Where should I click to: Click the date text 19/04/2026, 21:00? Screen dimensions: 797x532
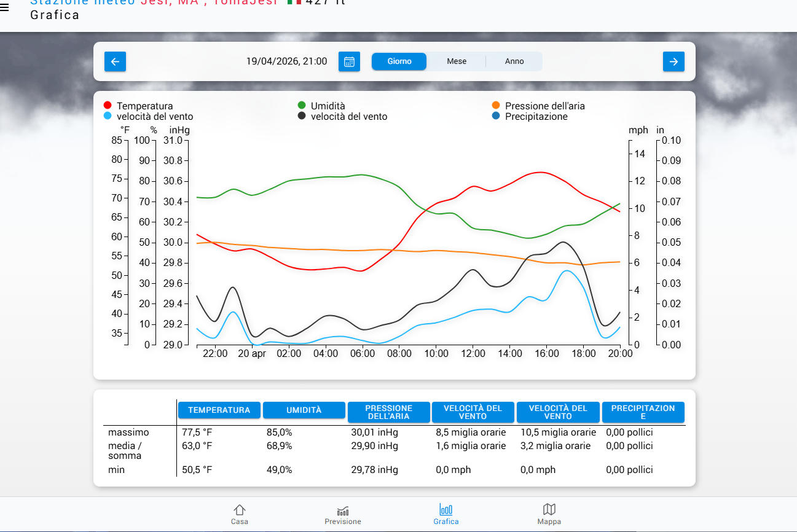286,61
